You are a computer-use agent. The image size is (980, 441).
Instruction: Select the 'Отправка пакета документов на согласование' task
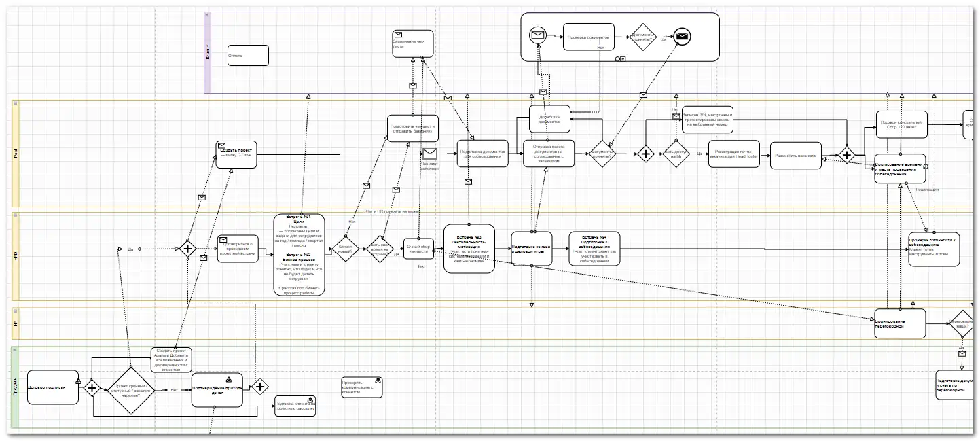[549, 154]
